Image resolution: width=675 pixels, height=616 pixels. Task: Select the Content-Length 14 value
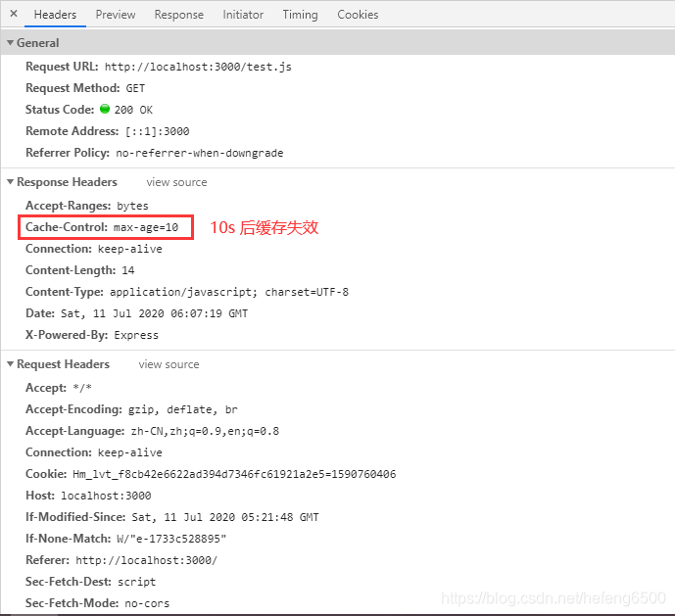[128, 270]
